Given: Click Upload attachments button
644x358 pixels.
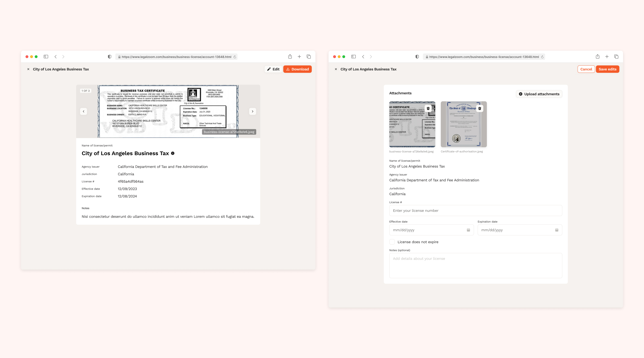Looking at the screenshot, I should 539,94.
